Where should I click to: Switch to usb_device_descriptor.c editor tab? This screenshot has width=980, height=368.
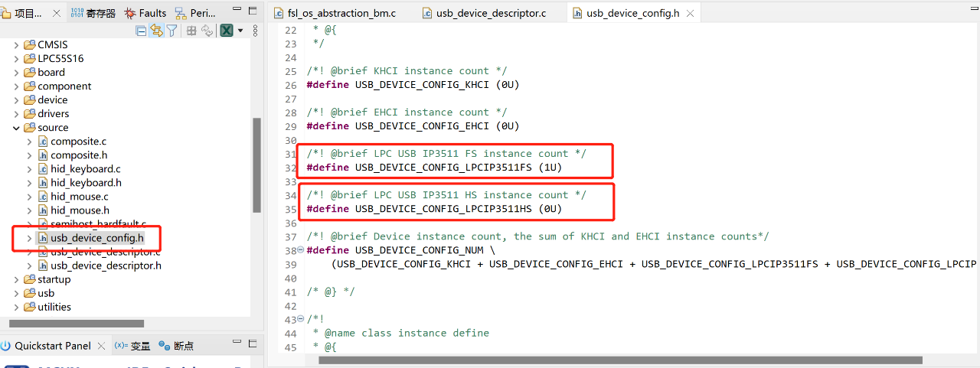(490, 13)
